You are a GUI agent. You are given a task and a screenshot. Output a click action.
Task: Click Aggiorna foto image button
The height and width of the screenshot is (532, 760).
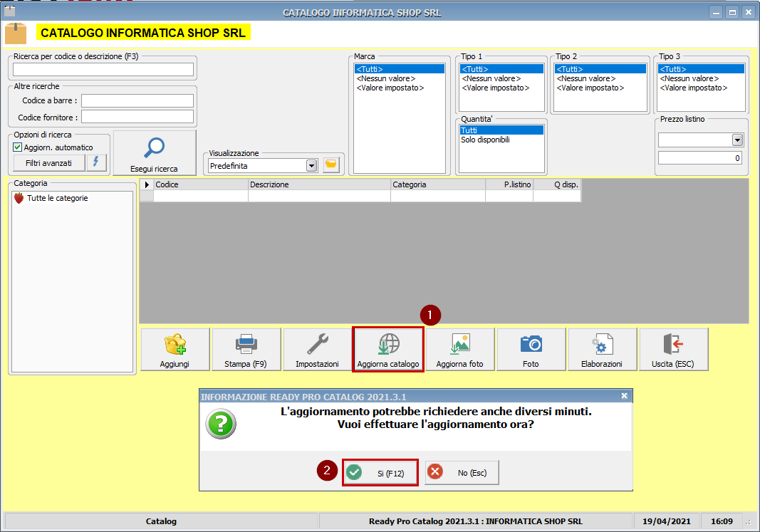tap(460, 350)
